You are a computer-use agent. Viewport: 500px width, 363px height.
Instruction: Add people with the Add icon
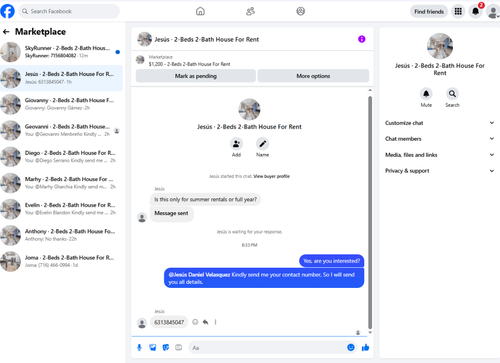tap(236, 144)
